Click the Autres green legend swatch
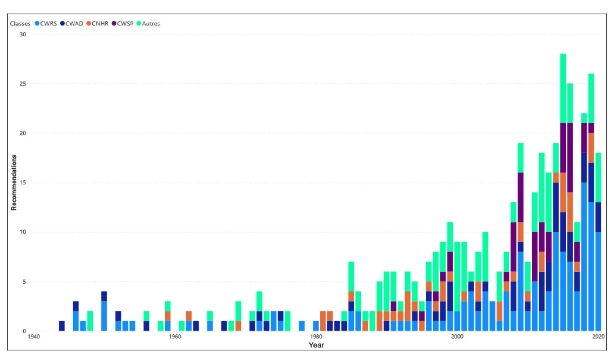Image resolution: width=614 pixels, height=364 pixels. coord(139,23)
